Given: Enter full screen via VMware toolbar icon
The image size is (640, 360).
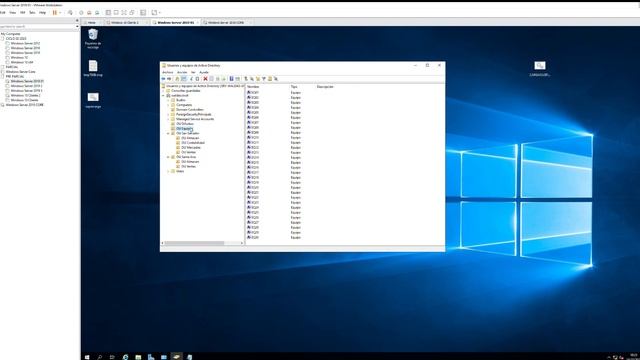Looking at the screenshot, I should (124, 13).
